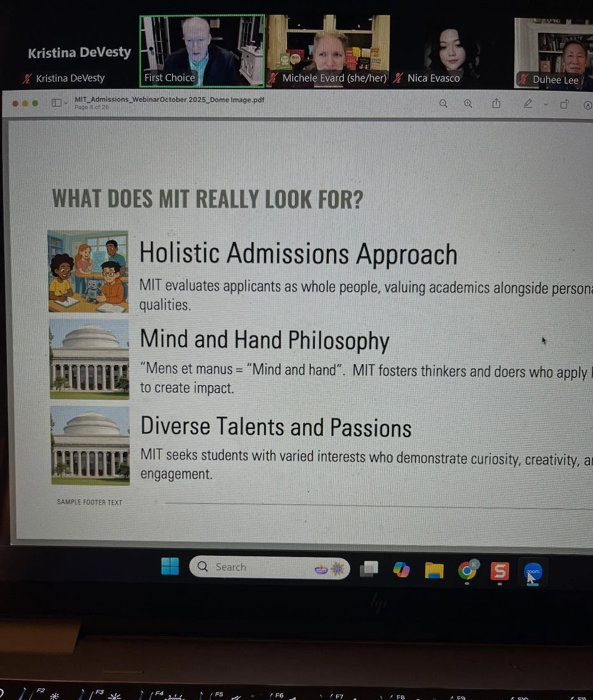This screenshot has height=700, width=593.
Task: Toggle the sidebar view icon
Action: (x=56, y=103)
